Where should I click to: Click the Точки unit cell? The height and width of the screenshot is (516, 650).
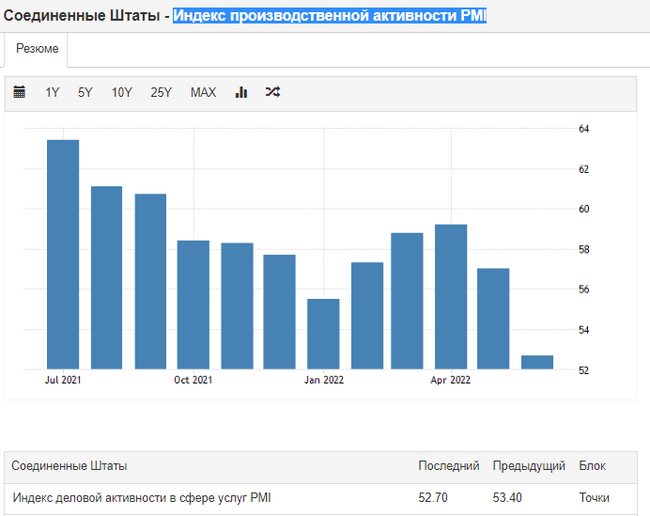[594, 497]
